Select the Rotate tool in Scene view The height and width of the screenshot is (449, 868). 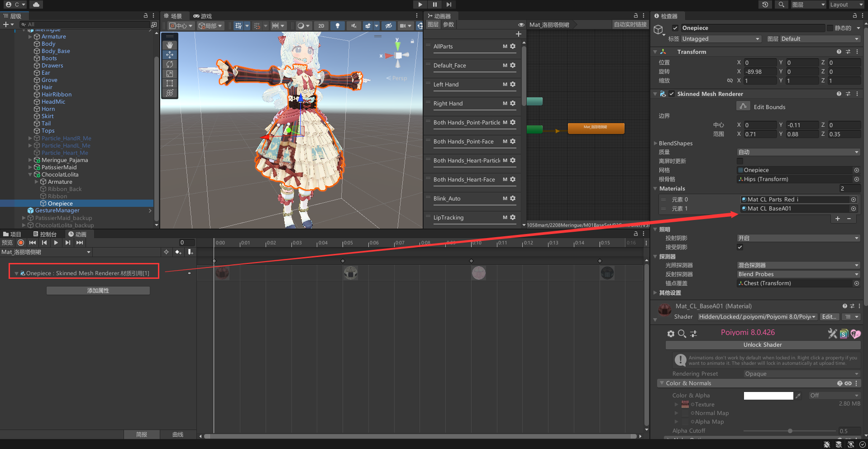(x=170, y=64)
